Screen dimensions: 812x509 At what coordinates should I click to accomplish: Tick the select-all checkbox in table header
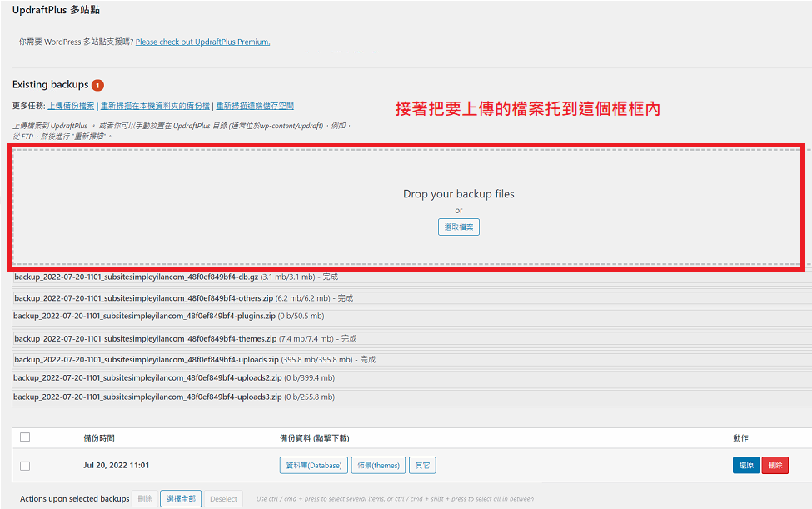click(25, 437)
